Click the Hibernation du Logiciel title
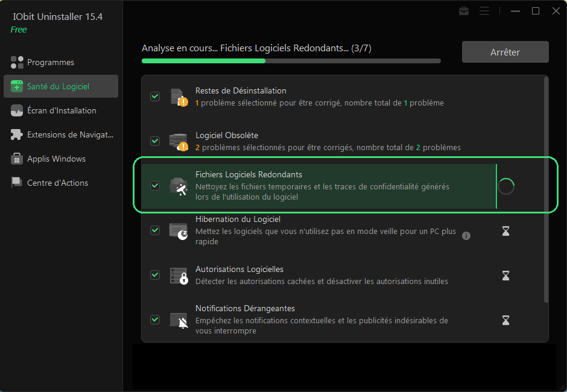 238,219
